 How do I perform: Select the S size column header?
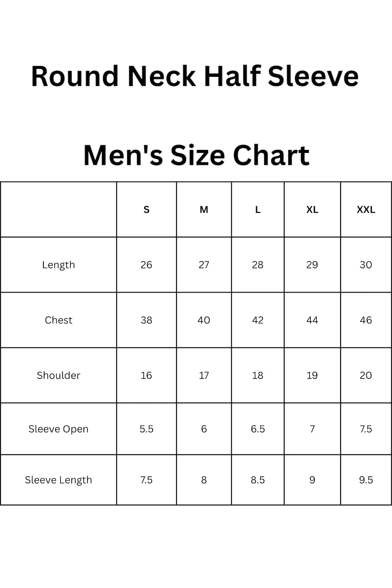tap(146, 209)
